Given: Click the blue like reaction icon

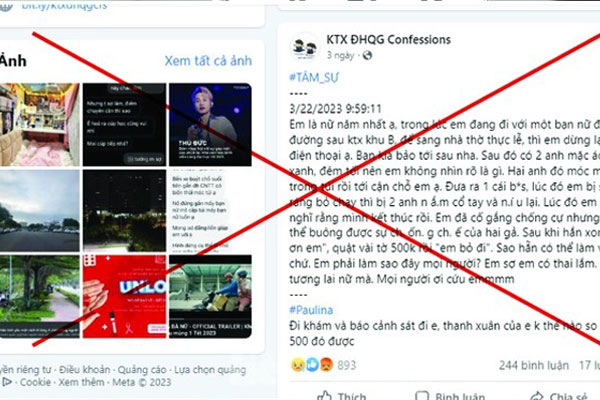Looking at the screenshot, I should pyautogui.click(x=312, y=365).
